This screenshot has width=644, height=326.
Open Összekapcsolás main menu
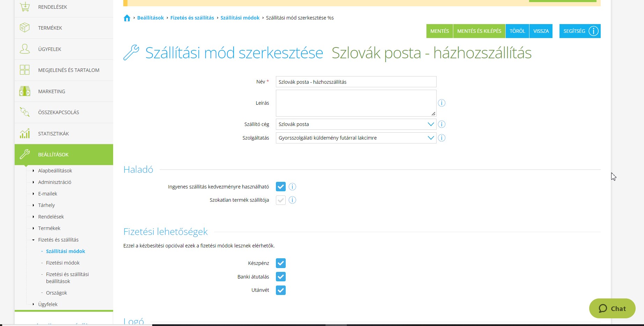pyautogui.click(x=64, y=112)
